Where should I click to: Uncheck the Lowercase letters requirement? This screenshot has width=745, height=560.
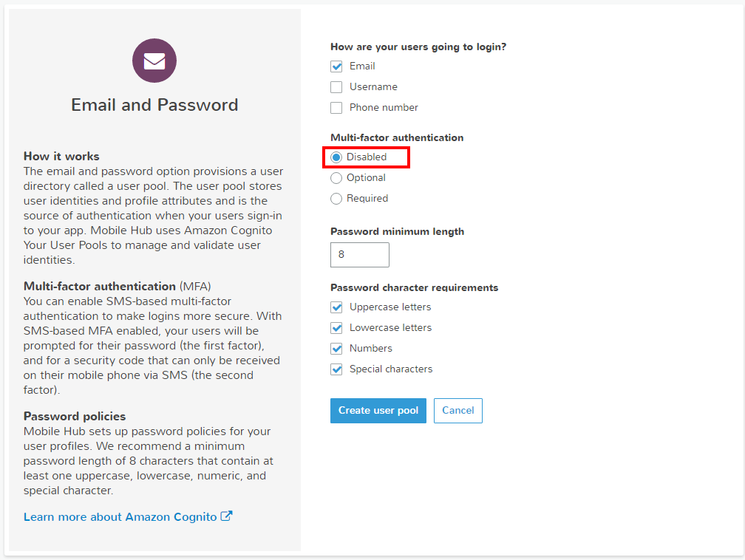[x=336, y=328]
